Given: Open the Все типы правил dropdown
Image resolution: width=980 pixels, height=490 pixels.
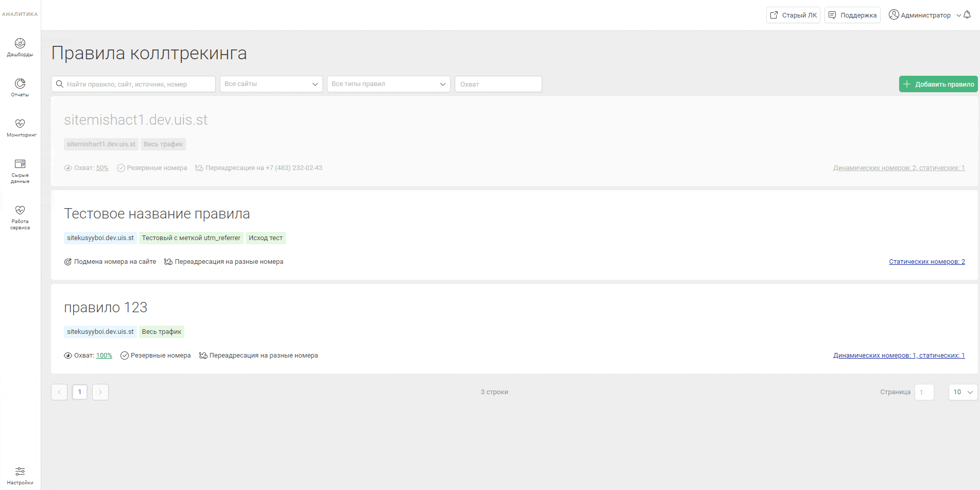Looking at the screenshot, I should [x=389, y=84].
